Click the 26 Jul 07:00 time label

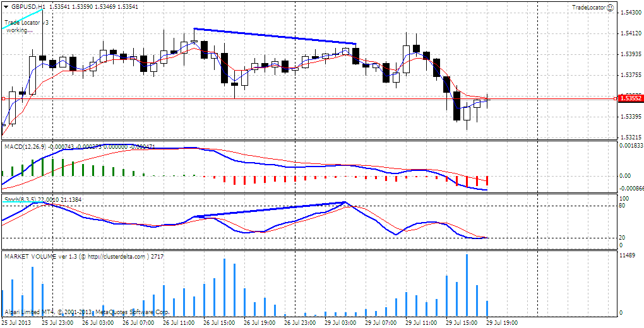coord(137,323)
